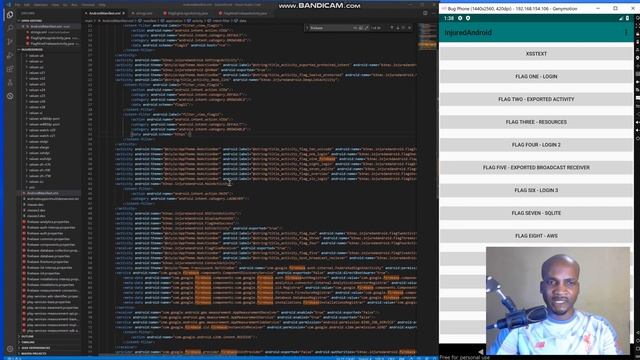The width and height of the screenshot is (640, 360).
Task: Expand the values-v26 folder
Action: 37,102
